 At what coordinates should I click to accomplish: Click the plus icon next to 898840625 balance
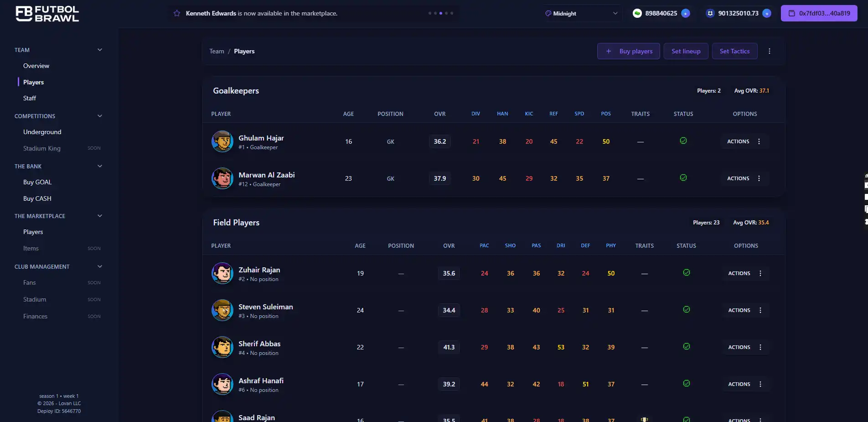coord(685,13)
